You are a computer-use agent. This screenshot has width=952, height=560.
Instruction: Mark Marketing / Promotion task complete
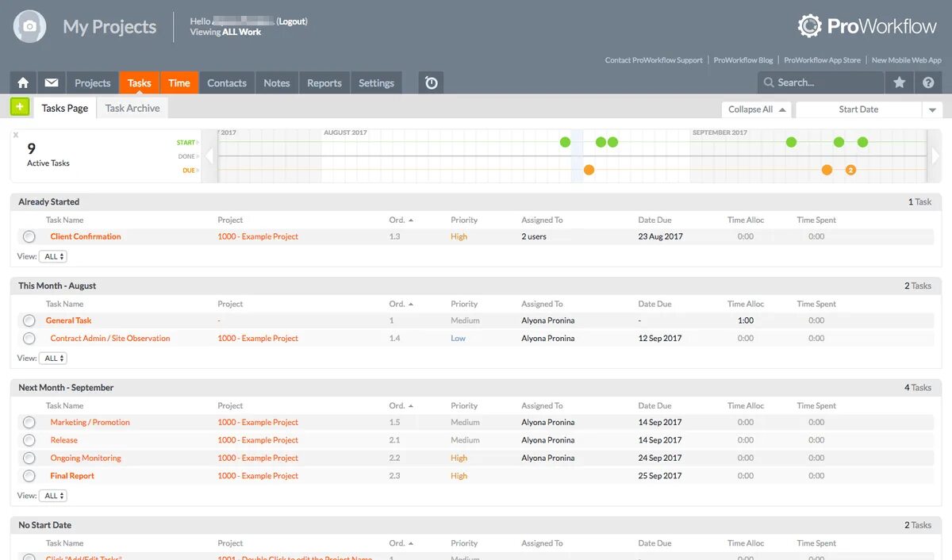(x=29, y=422)
